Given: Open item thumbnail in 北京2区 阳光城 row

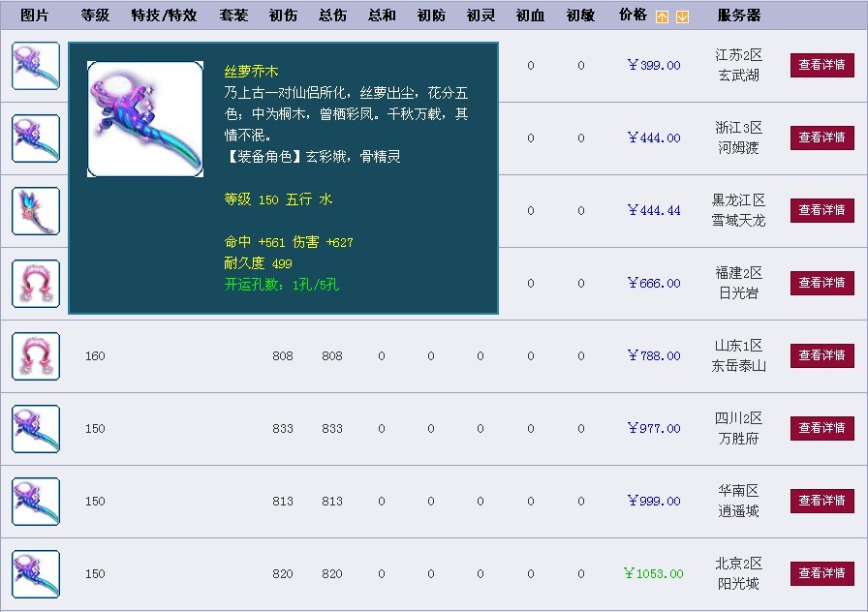Looking at the screenshot, I should coord(36,574).
